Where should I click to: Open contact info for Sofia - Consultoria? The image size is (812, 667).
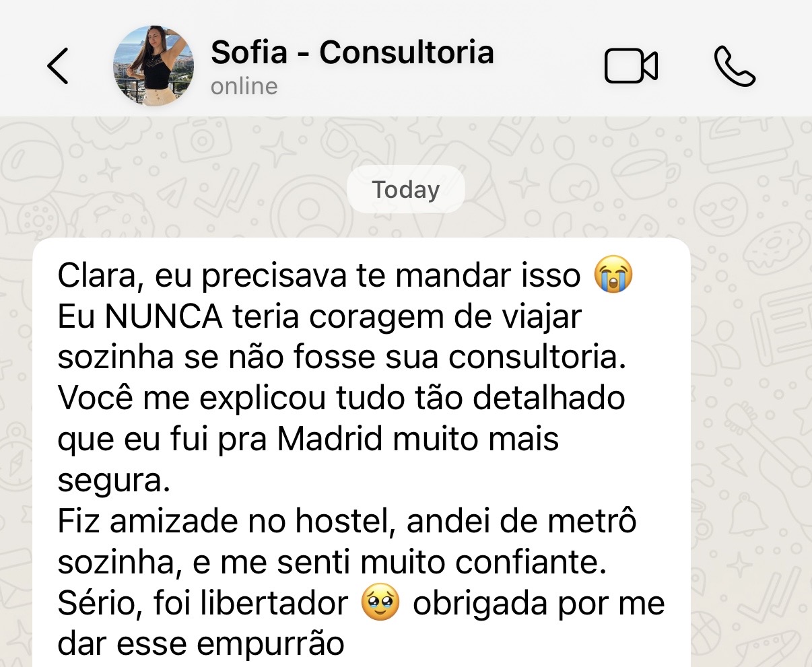(352, 52)
